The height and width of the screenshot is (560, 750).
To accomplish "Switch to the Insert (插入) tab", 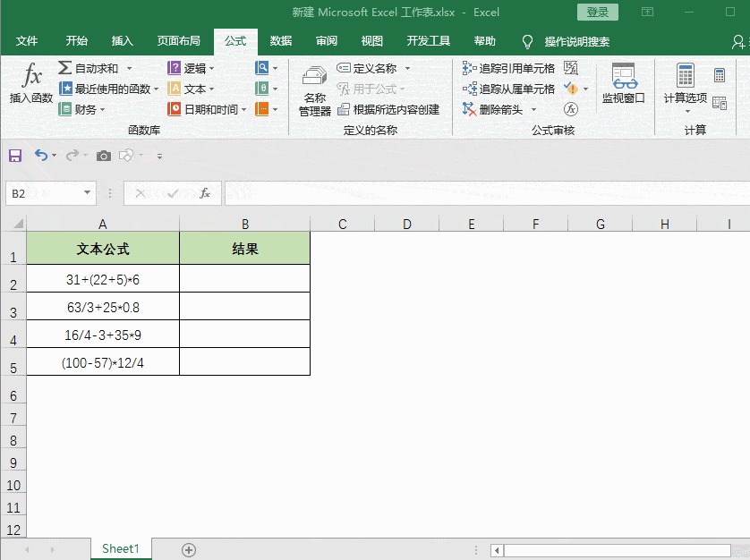I will click(122, 41).
